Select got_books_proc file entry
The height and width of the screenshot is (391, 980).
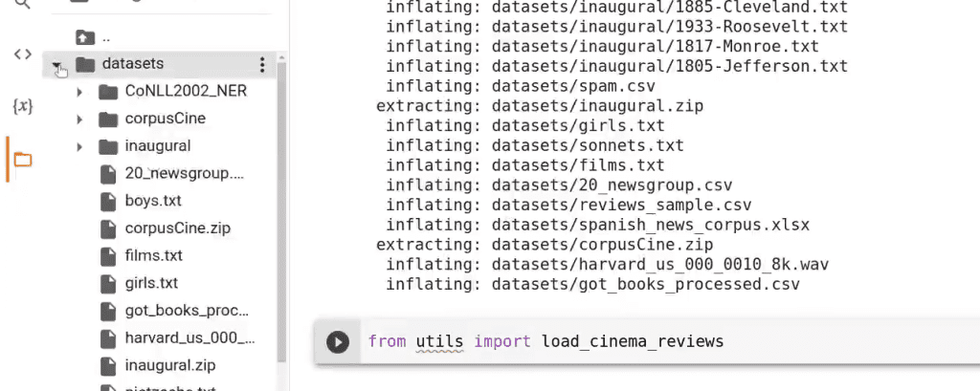pyautogui.click(x=174, y=311)
